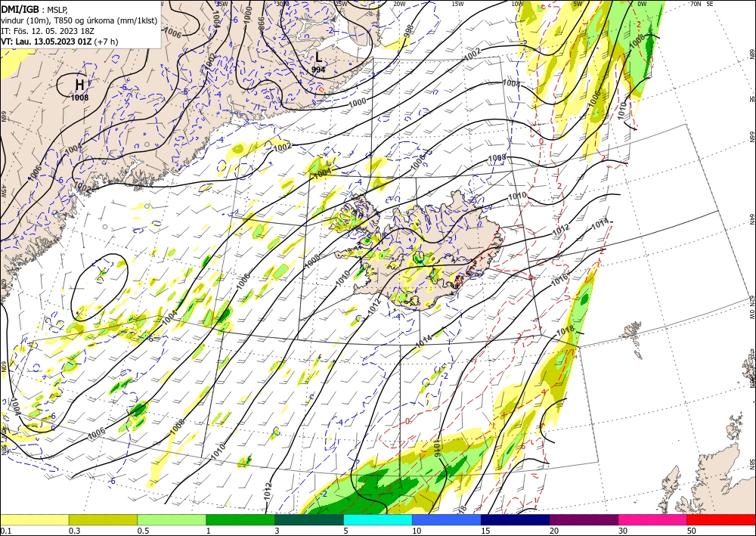Pick the blue 10 mm legend swatch

click(x=447, y=519)
